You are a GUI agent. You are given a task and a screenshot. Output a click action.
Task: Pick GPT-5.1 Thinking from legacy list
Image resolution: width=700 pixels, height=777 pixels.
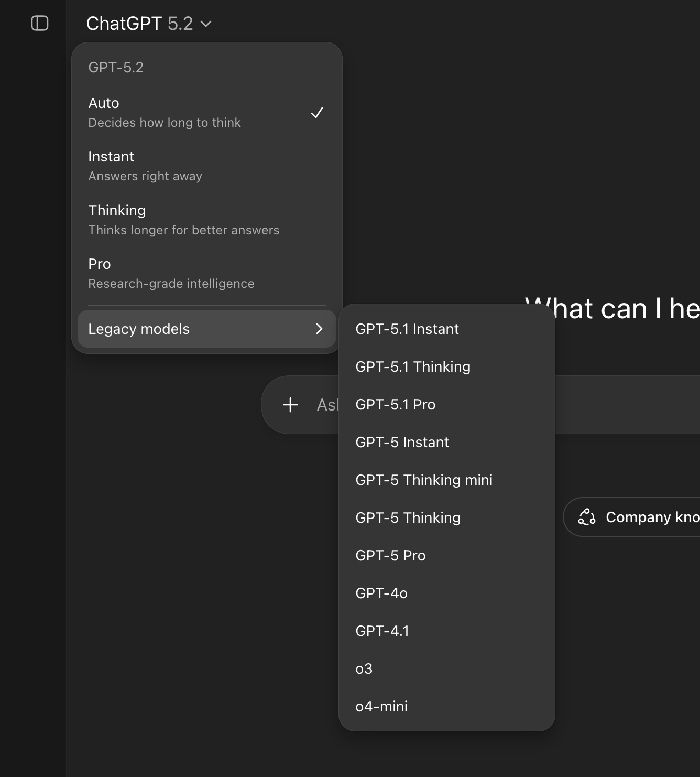(x=413, y=366)
